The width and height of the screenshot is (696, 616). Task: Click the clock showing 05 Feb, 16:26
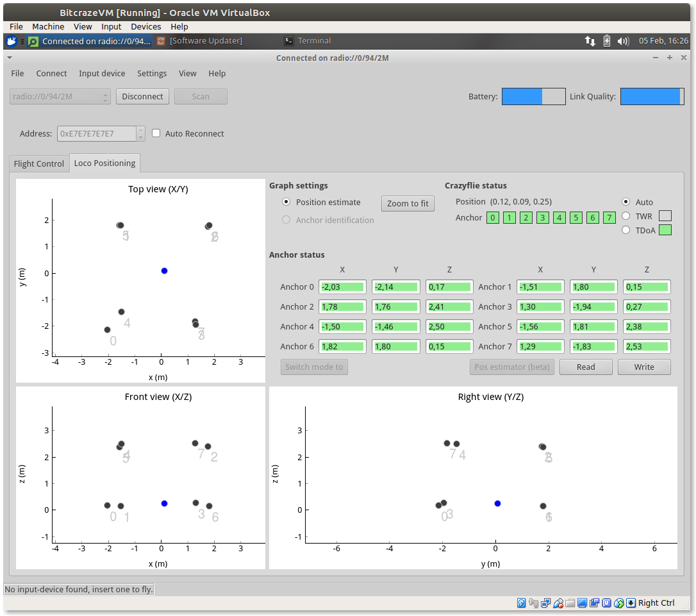(x=663, y=41)
